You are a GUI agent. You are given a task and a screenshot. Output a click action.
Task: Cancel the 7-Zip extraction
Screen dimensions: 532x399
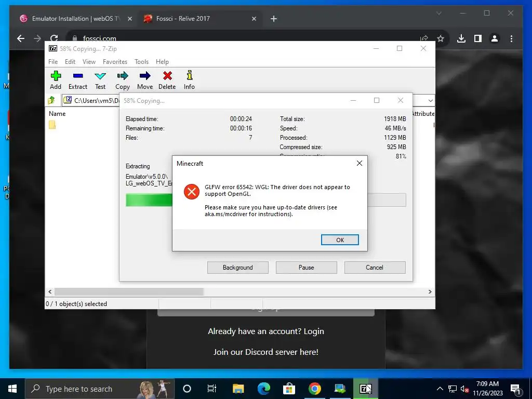coord(375,268)
